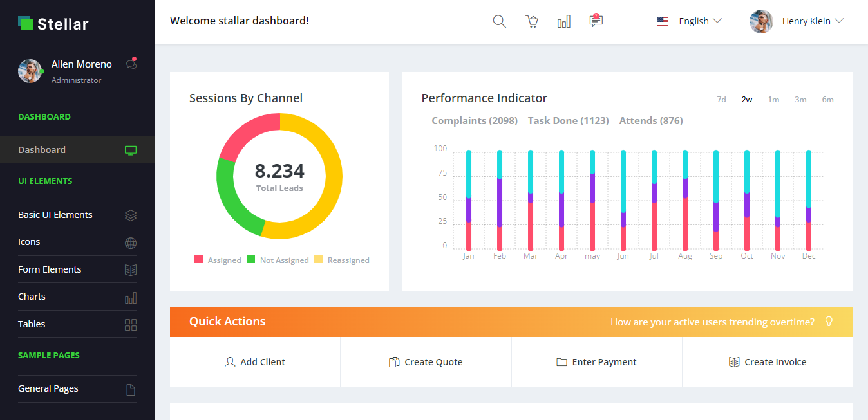Image resolution: width=868 pixels, height=420 pixels.
Task: Select the Tables grid icon
Action: click(x=131, y=324)
